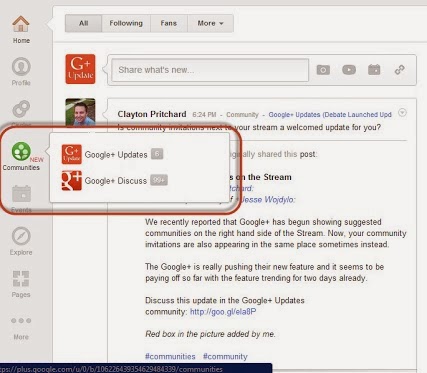Click the G+ Update page avatar

pos(80,69)
